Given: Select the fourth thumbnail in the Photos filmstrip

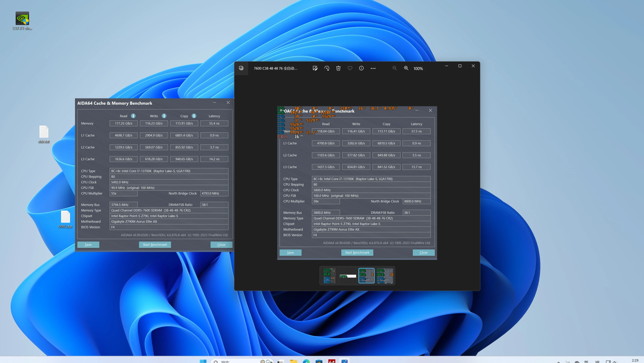Looking at the screenshot, I should tap(385, 276).
